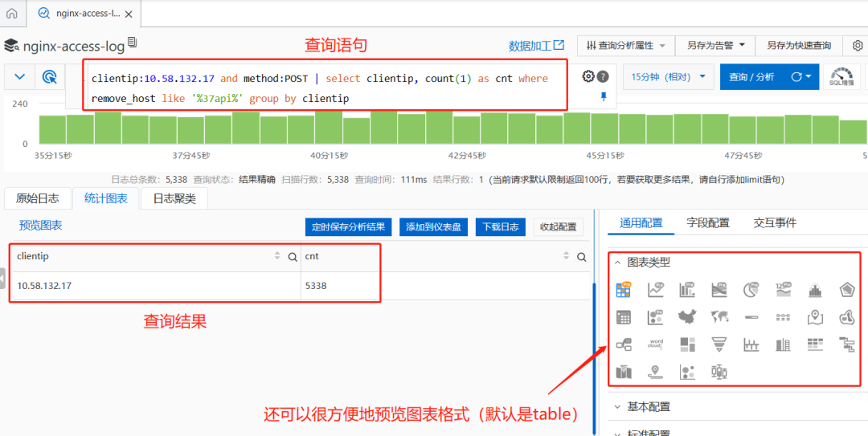The width and height of the screenshot is (868, 436).
Task: Click the blue vertical scrollbar beside the config panel
Action: click(x=595, y=360)
